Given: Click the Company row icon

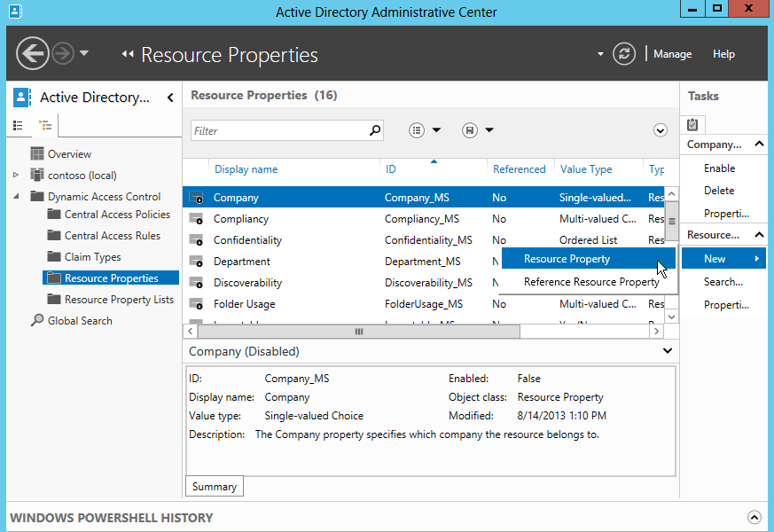Looking at the screenshot, I should [197, 198].
